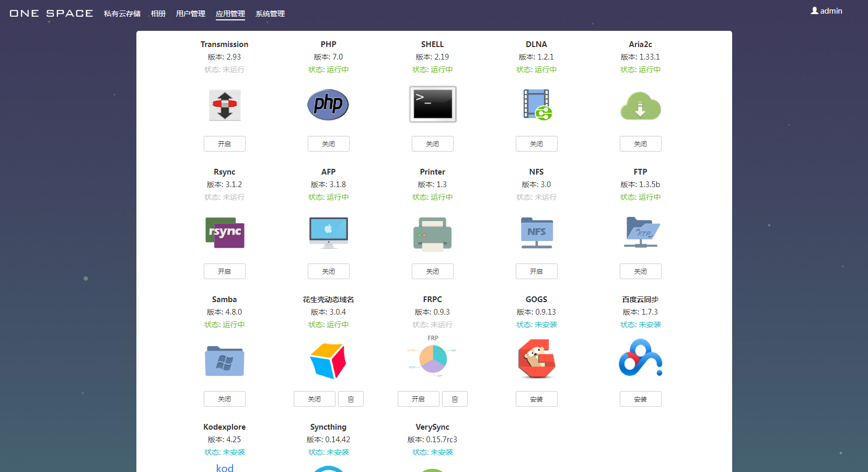The height and width of the screenshot is (472, 868).
Task: Click the Aria2c cloud download icon
Action: click(641, 106)
